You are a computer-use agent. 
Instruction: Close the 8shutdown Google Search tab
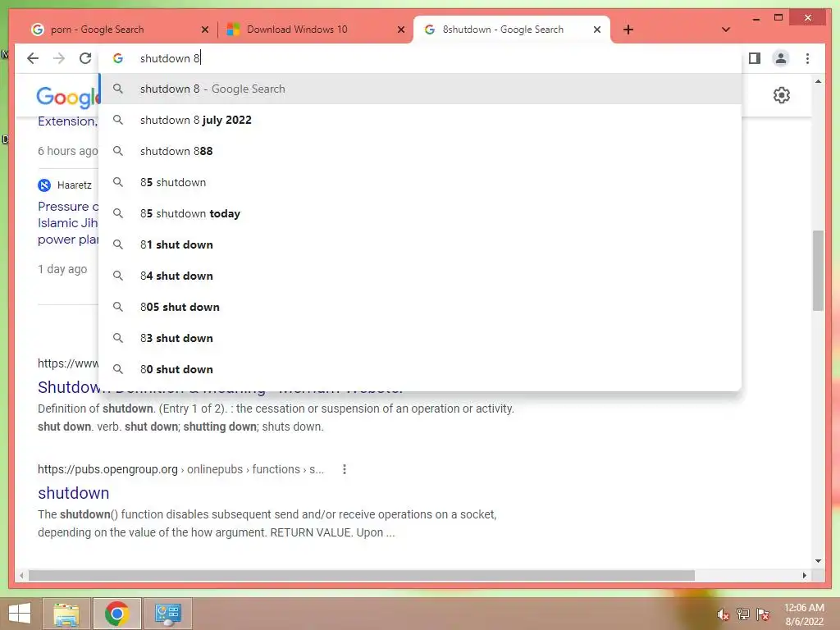pyautogui.click(x=597, y=30)
